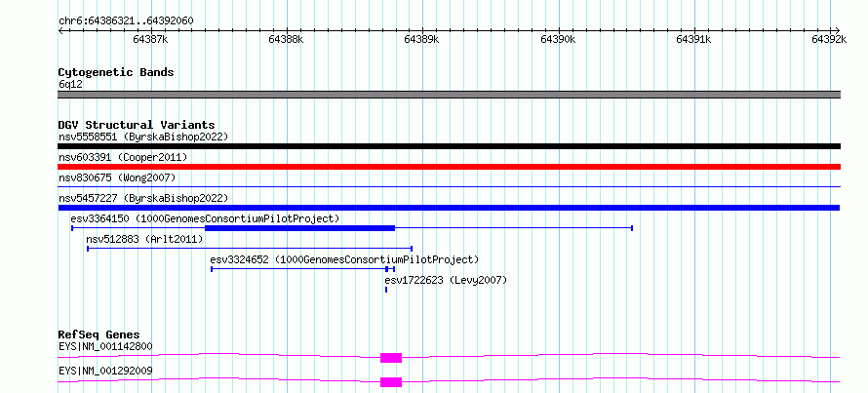The image size is (868, 393).
Task: Click the nsv512883 (Arlt2011) label
Action: (145, 239)
